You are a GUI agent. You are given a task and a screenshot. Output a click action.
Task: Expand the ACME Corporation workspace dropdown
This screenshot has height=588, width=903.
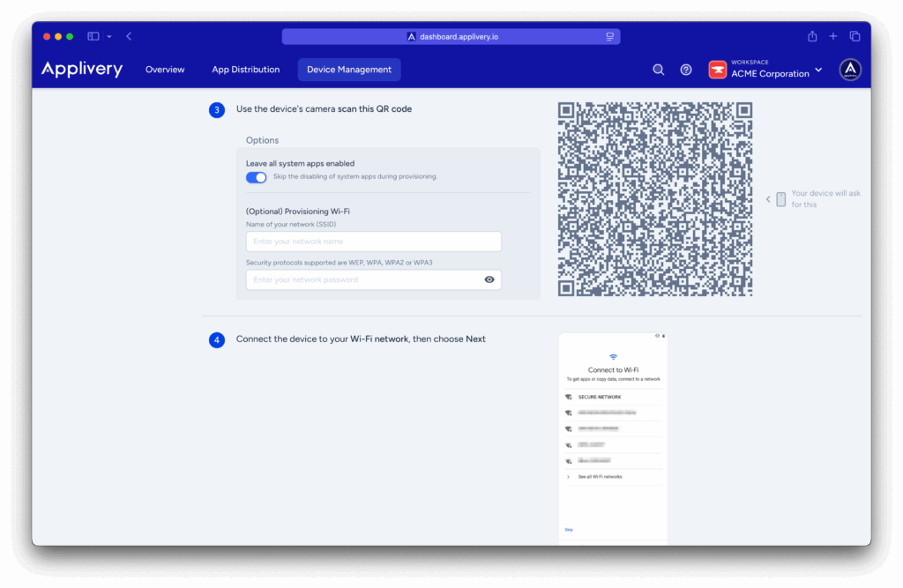coord(818,70)
